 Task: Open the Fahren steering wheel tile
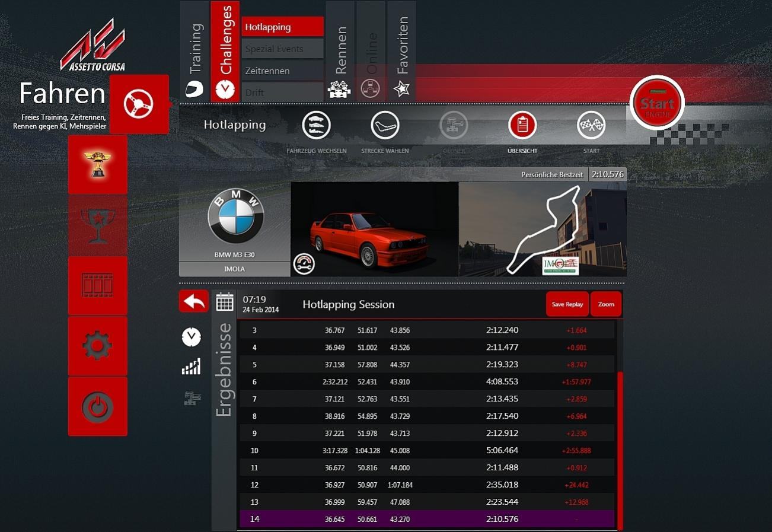[139, 104]
